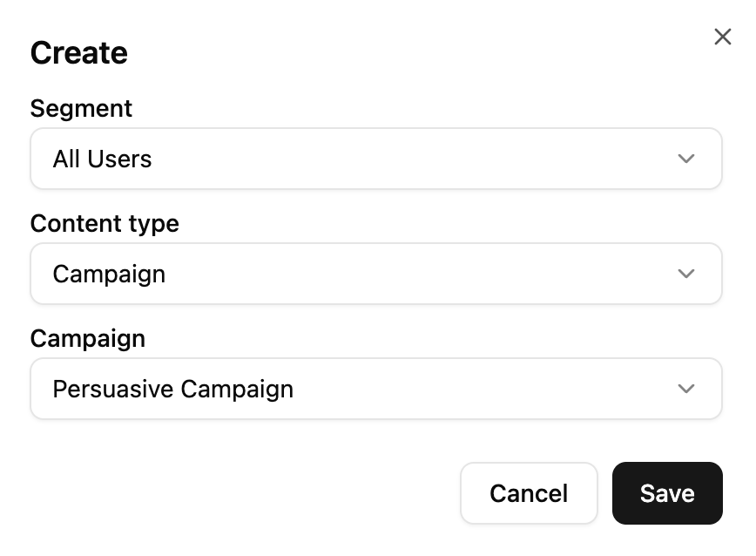Save the new campaign creation

[667, 493]
